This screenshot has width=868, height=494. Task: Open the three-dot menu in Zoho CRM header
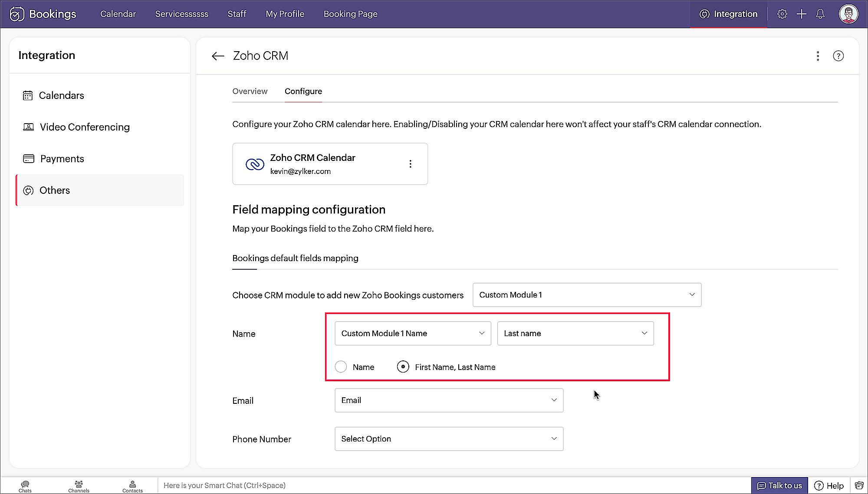point(818,56)
